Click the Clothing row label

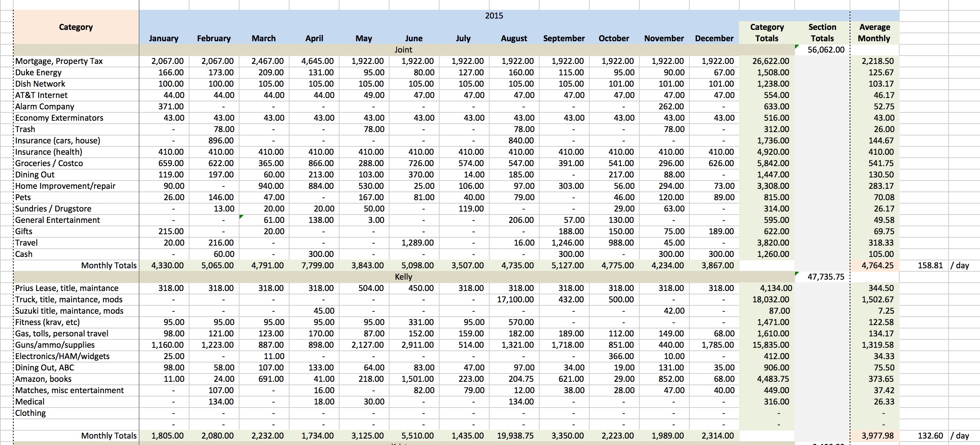pyautogui.click(x=30, y=413)
